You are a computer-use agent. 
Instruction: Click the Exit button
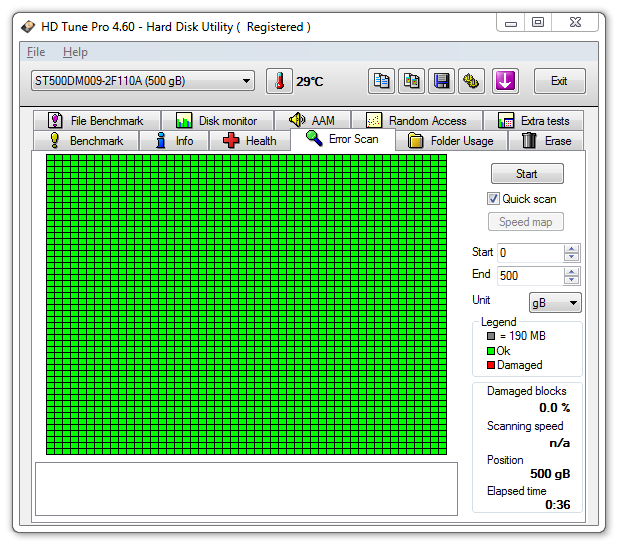[559, 81]
